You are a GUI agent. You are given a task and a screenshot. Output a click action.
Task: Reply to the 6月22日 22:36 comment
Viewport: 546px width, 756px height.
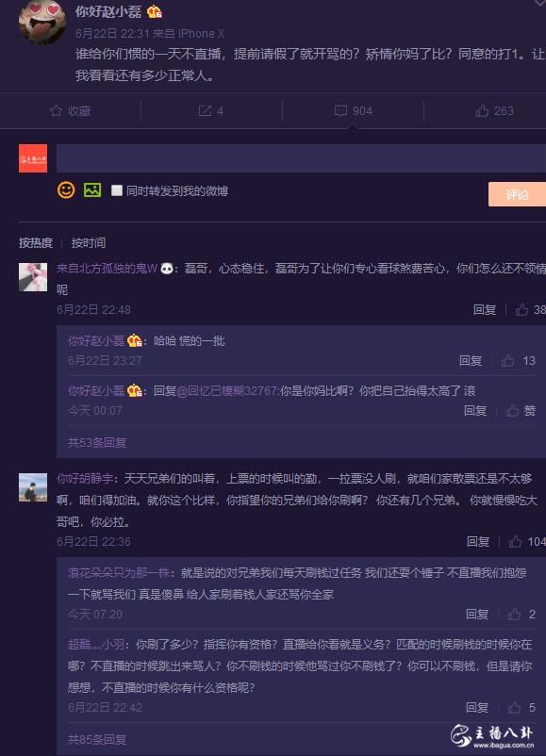pos(478,541)
